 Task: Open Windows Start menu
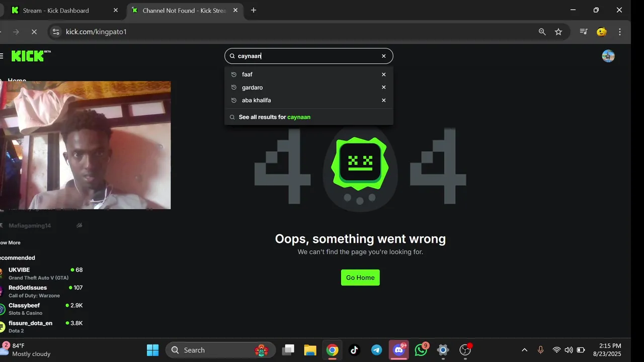tap(152, 350)
